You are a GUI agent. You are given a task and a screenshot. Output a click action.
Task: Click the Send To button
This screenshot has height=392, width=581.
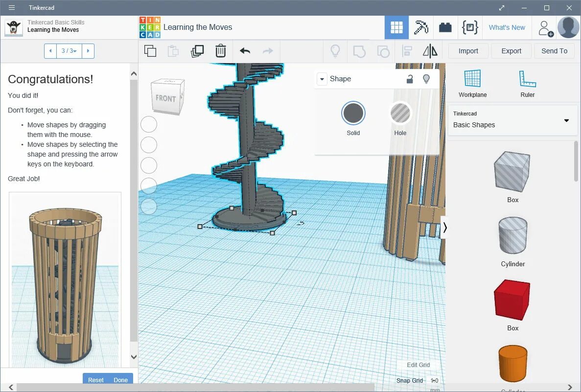coord(554,51)
